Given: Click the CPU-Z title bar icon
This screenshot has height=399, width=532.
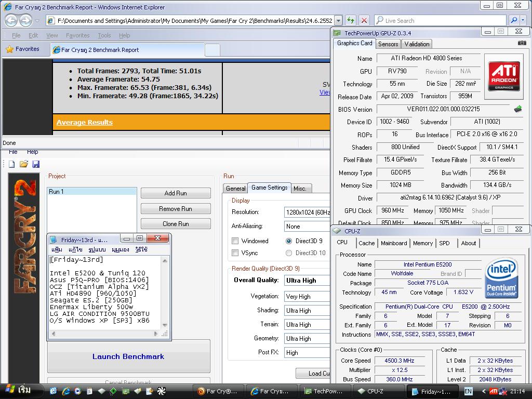Looking at the screenshot, I should tap(337, 231).
